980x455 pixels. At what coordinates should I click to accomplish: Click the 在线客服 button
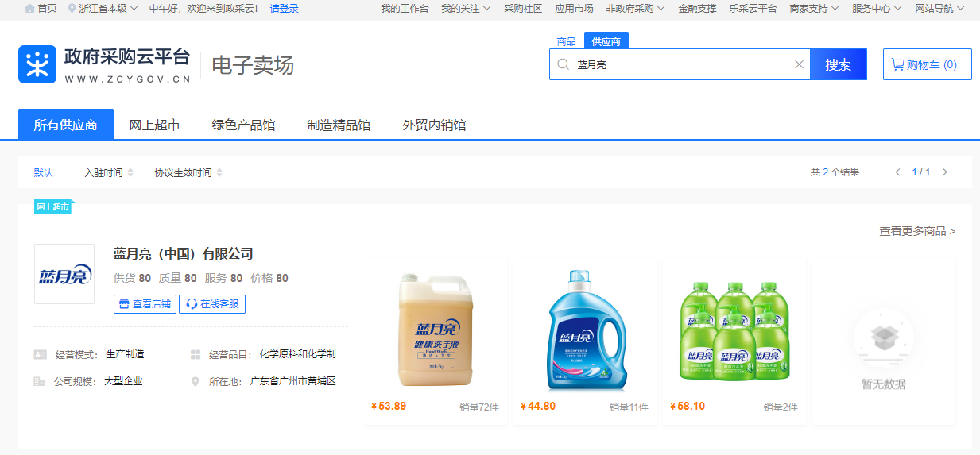[212, 303]
